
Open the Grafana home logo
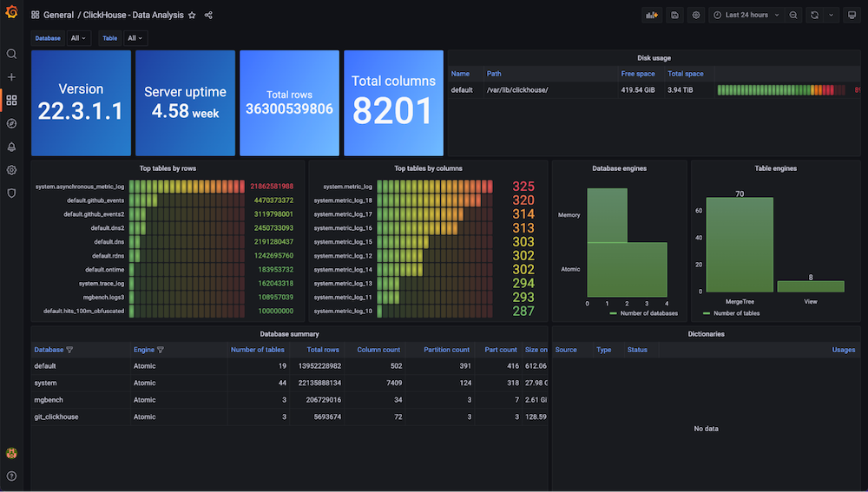click(11, 11)
